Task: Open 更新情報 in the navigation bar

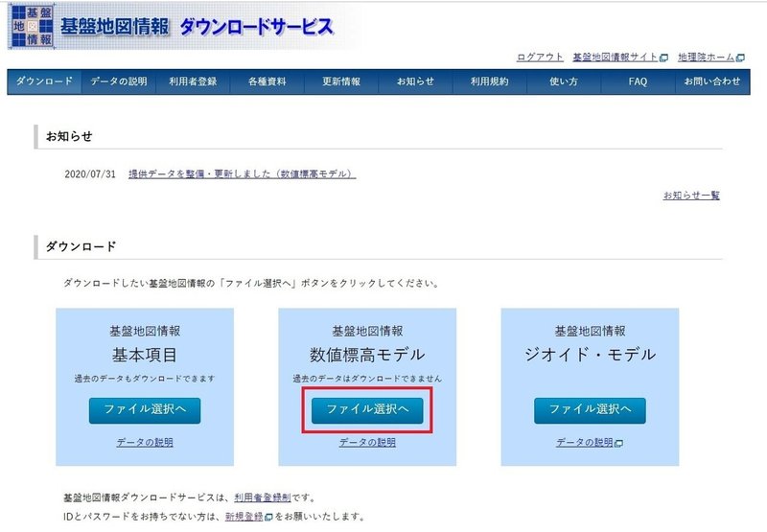Action: click(x=341, y=81)
